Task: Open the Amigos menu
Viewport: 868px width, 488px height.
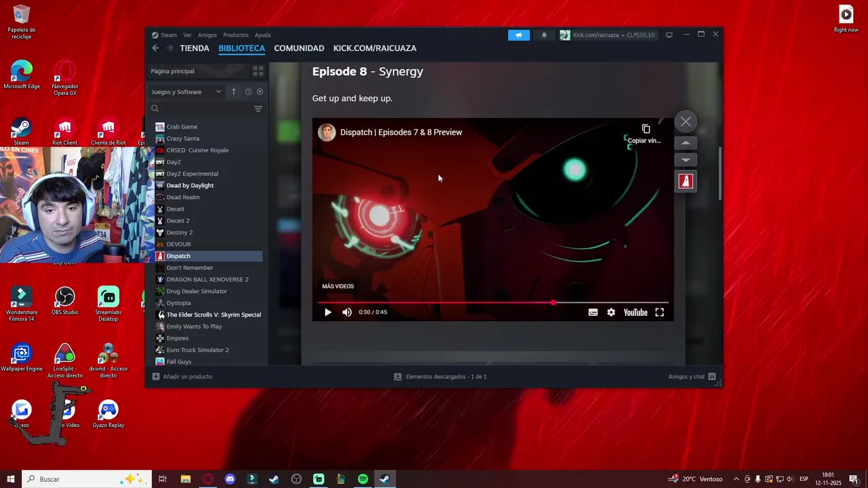Action: pos(208,35)
